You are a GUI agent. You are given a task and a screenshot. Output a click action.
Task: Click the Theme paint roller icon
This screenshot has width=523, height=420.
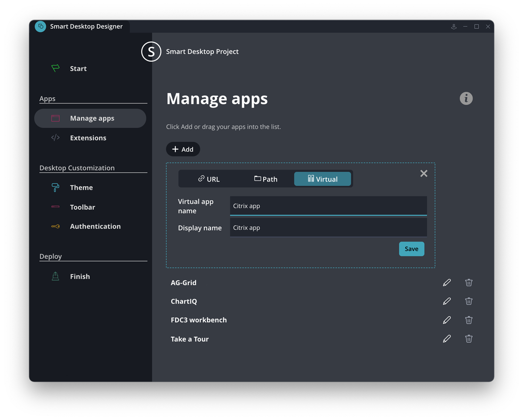[55, 188]
